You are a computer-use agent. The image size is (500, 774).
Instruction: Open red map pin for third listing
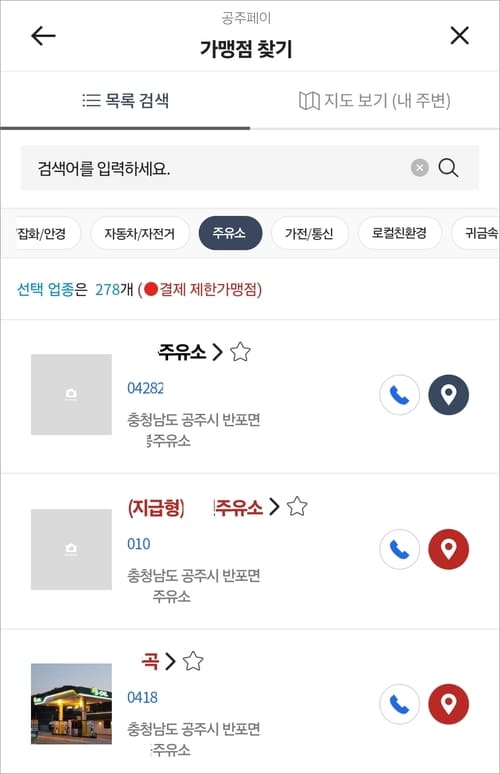coord(448,704)
